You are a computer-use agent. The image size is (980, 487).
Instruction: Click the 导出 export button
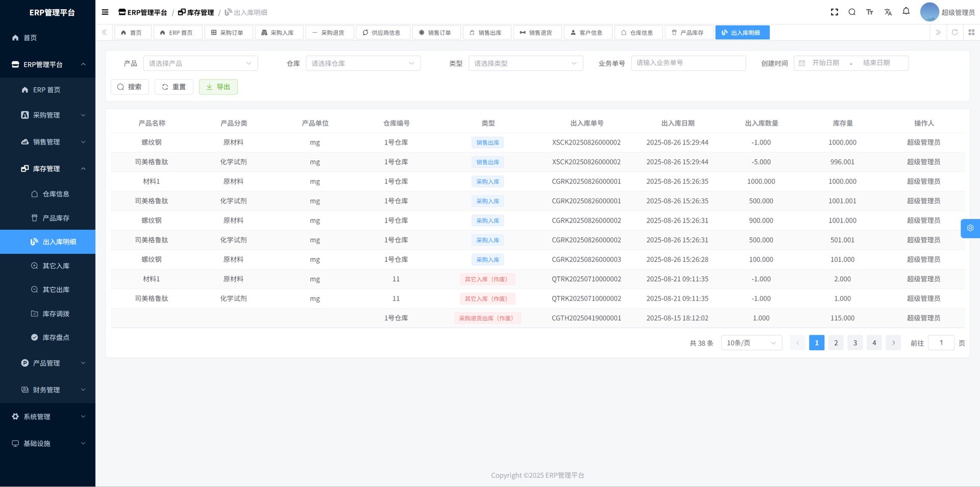coord(218,87)
